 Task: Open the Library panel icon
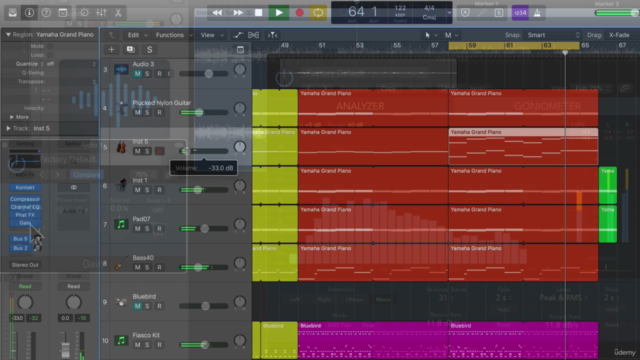13,13
